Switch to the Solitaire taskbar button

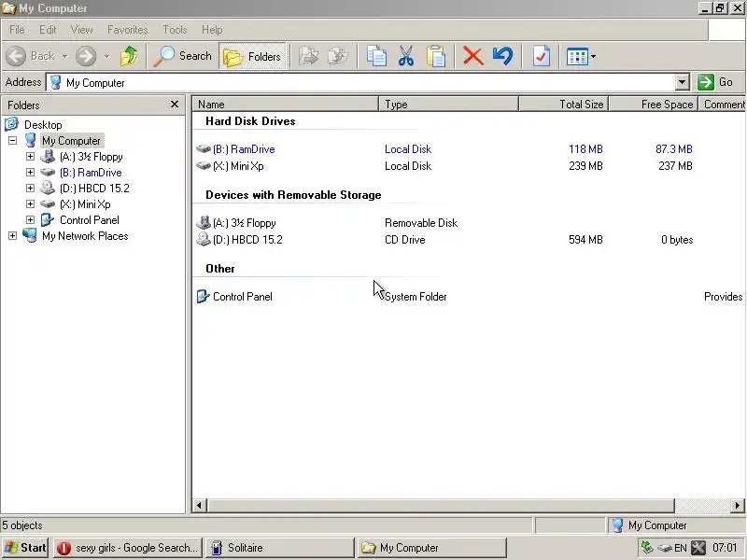click(x=279, y=548)
